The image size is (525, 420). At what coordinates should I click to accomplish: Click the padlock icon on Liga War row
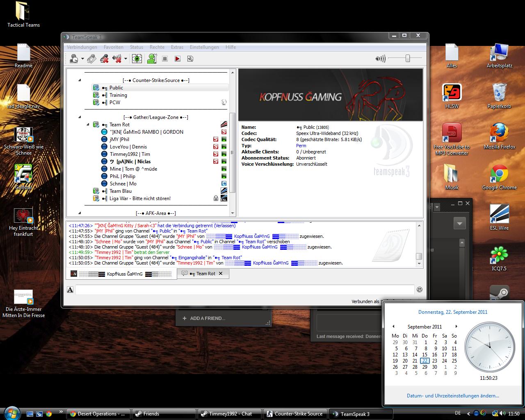[216, 199]
